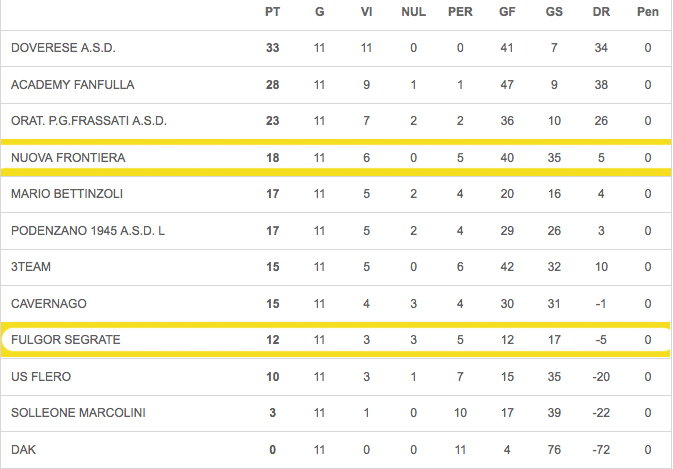
Task: Click the US FLERO team name
Action: (x=41, y=377)
